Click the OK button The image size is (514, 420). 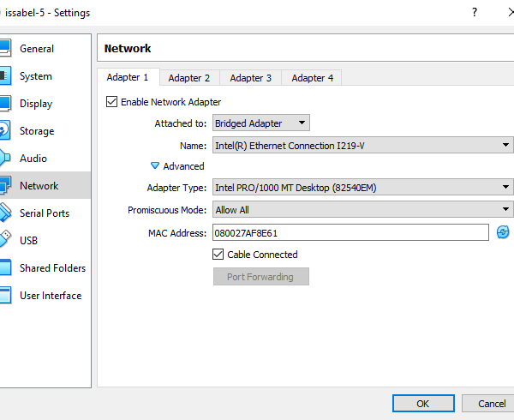coord(422,404)
